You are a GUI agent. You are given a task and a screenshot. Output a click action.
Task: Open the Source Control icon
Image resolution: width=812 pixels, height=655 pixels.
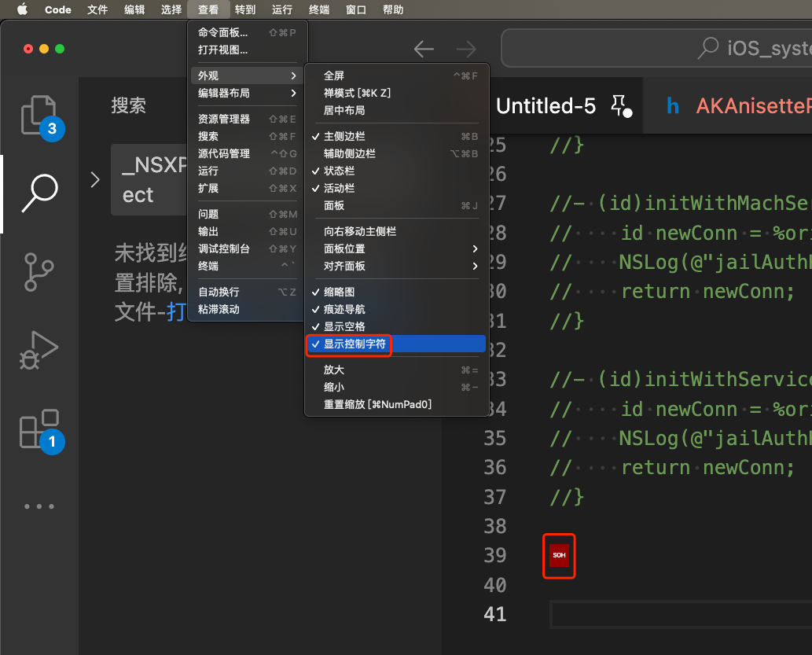pos(39,272)
